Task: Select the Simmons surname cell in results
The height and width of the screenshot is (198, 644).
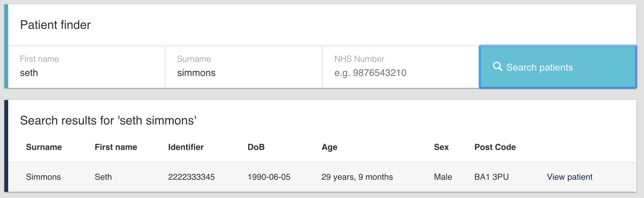Action: point(43,177)
